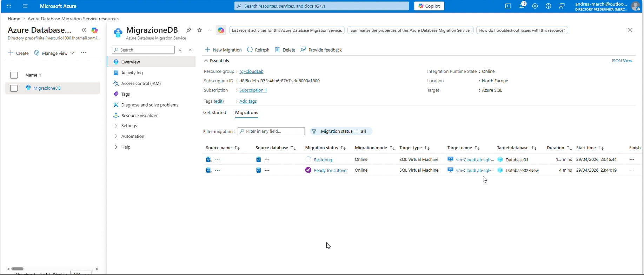
Task: Collapse the Essentials section
Action: 206,61
